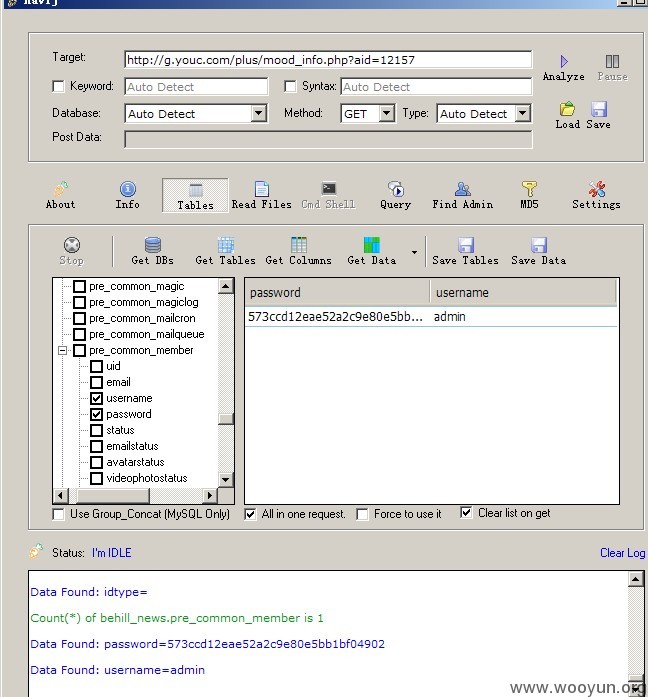Click Get Tables icon
Screen dimensions: 648x697
(x=226, y=245)
